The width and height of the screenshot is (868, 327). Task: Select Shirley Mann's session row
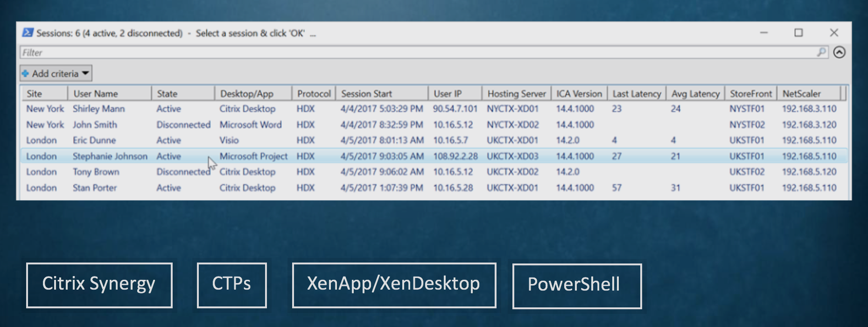98,109
